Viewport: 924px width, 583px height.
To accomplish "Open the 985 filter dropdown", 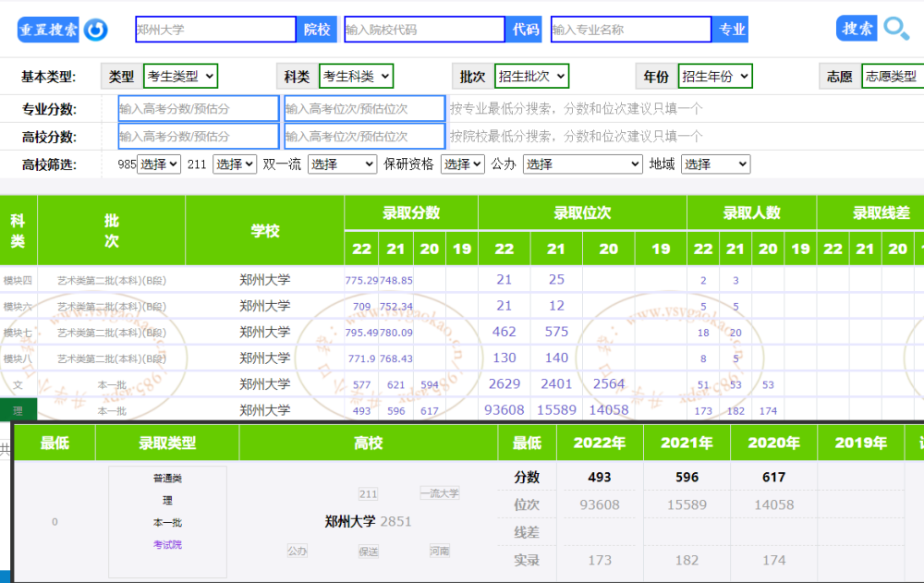I will [x=159, y=164].
